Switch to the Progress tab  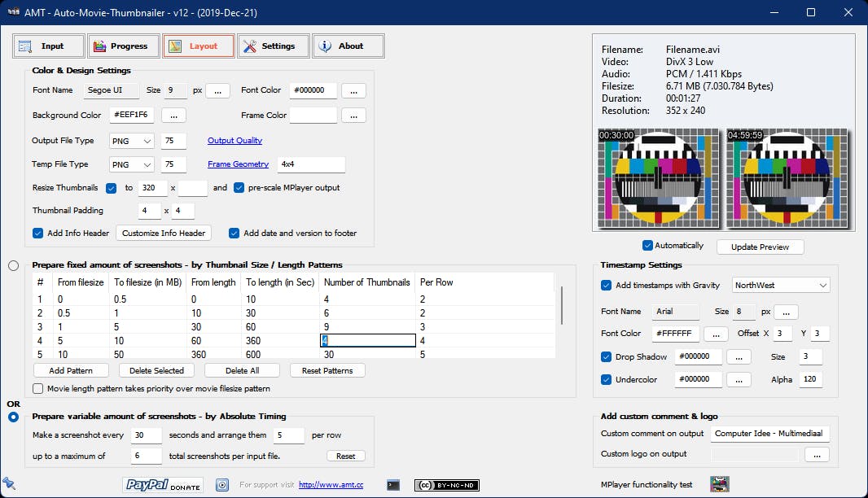pos(124,46)
